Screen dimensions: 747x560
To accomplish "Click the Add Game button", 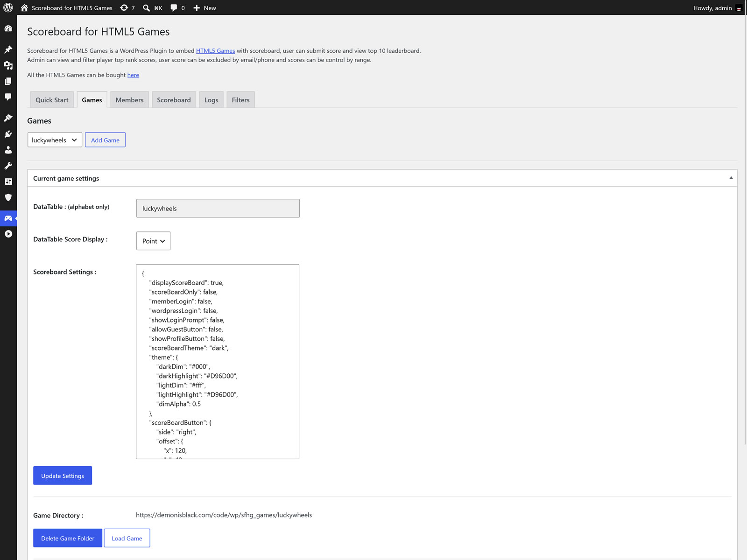I will (x=105, y=140).
